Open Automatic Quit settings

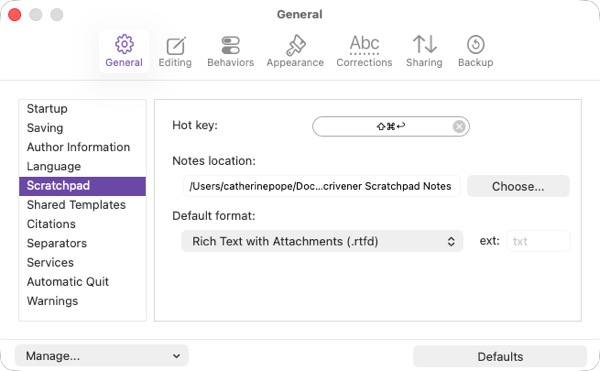(82, 282)
